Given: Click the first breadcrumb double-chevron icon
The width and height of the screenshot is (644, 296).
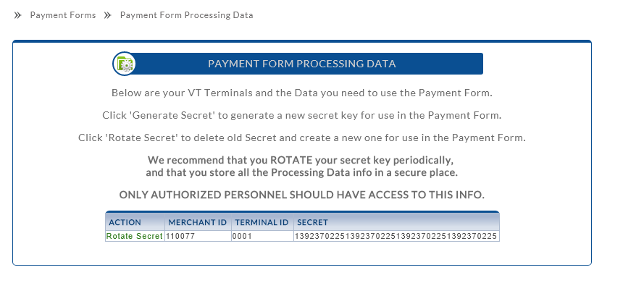Looking at the screenshot, I should tap(18, 15).
